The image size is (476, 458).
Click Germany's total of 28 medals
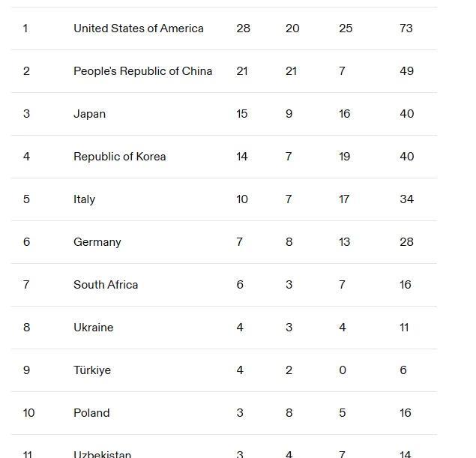(406, 242)
